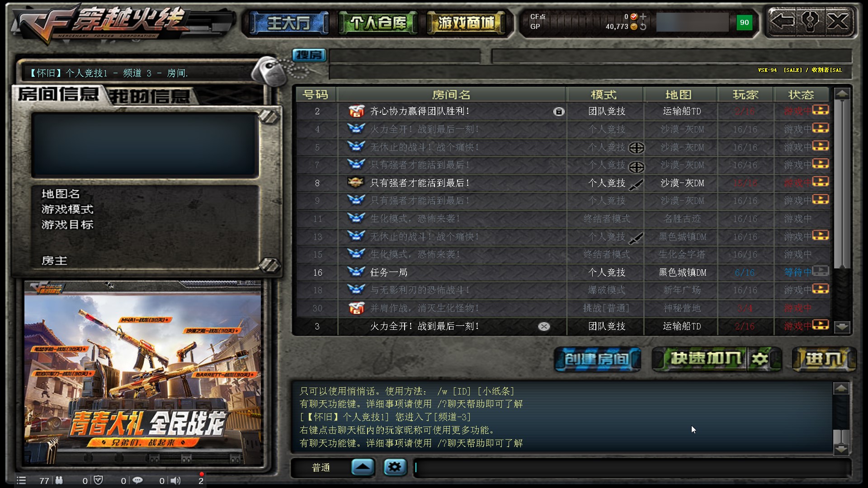Click the back arrow icon at top right
Screen dimensions: 868x488
click(x=782, y=21)
